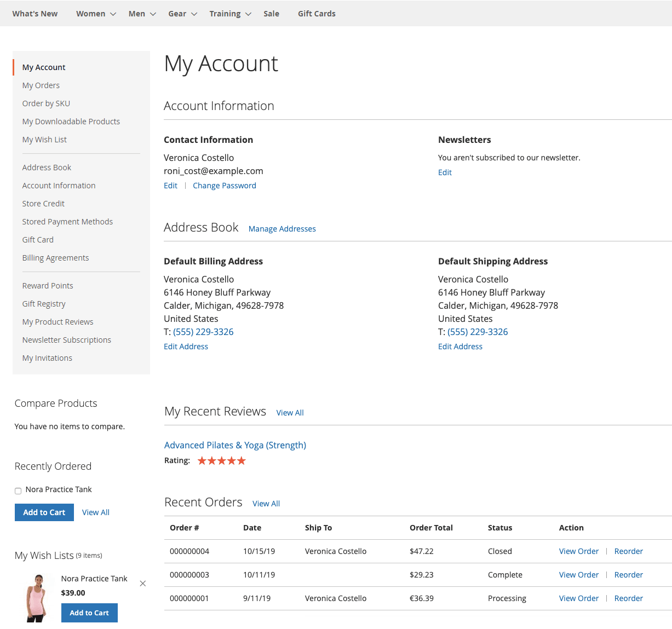
Task: Open Order by SKU in the sidebar
Action: (46, 103)
